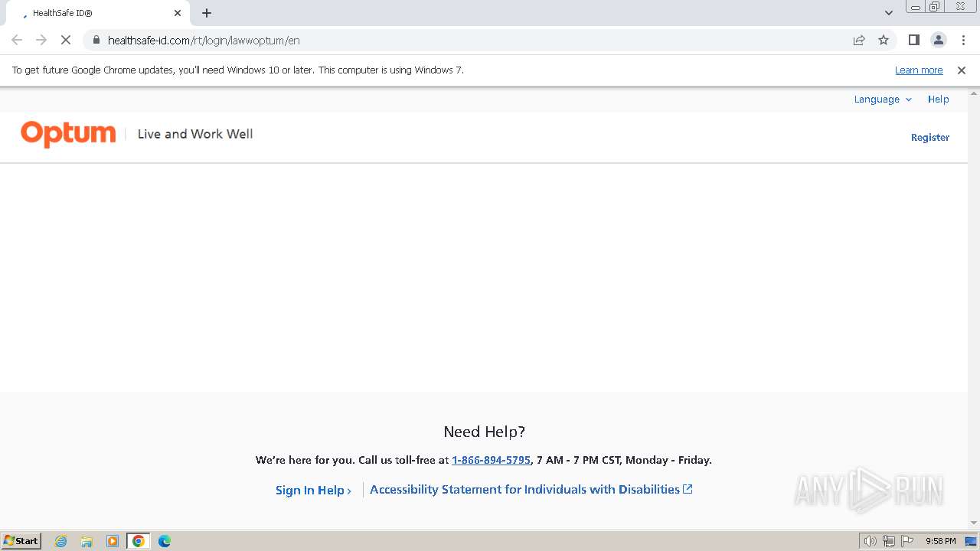Open a new browser tab
This screenshot has width=980, height=551.
point(207,13)
